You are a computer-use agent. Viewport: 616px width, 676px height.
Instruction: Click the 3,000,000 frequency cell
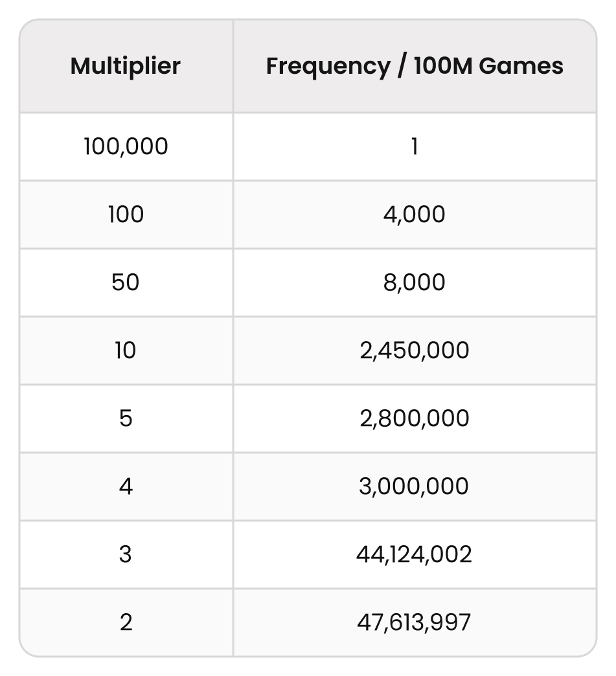click(x=415, y=487)
